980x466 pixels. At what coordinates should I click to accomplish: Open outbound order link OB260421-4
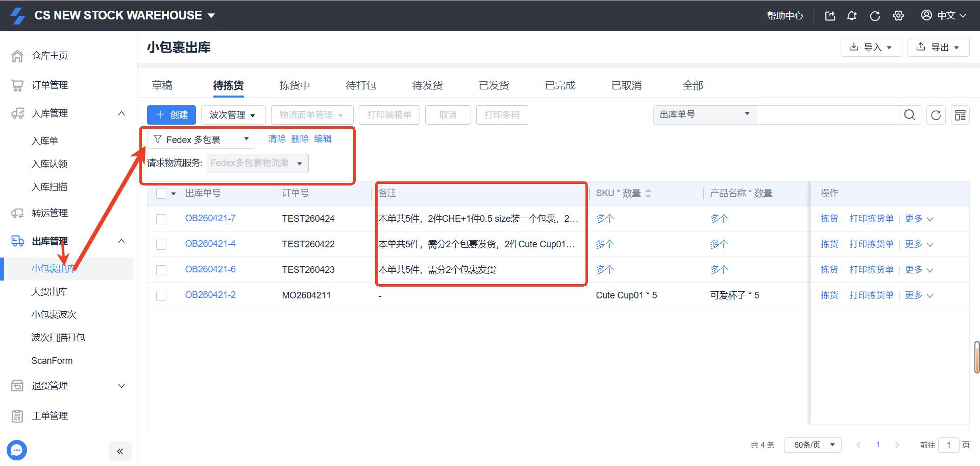click(x=210, y=244)
